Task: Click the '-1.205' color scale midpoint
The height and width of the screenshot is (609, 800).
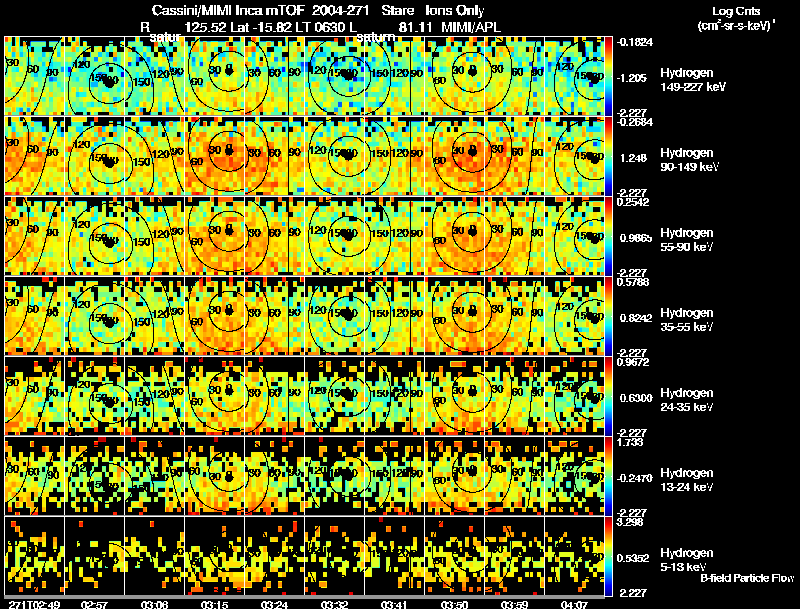Action: (632, 78)
